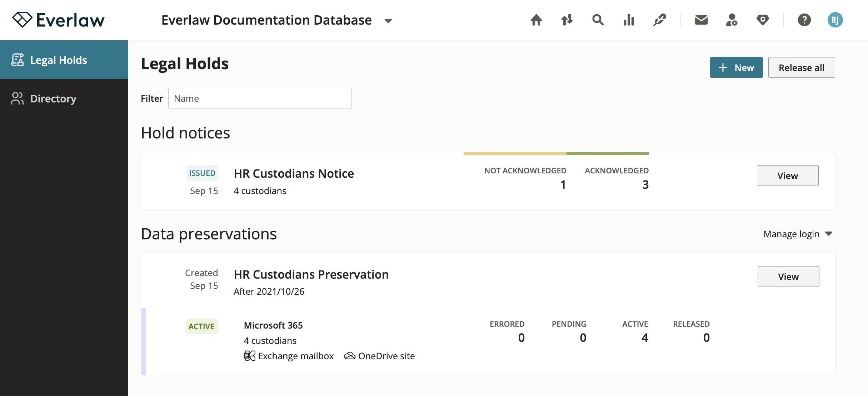Expand the Manage login dropdown

click(x=798, y=234)
